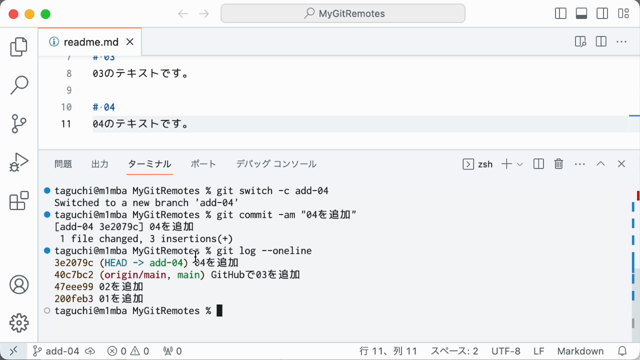
Task: Click line 11 text 04のテキストです。
Action: (140, 124)
